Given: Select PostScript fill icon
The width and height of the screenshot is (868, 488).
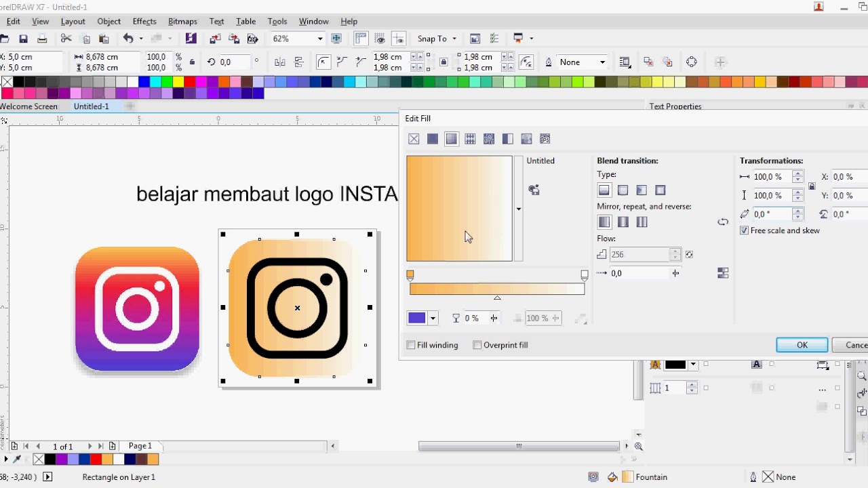Looking at the screenshot, I should pyautogui.click(x=545, y=139).
